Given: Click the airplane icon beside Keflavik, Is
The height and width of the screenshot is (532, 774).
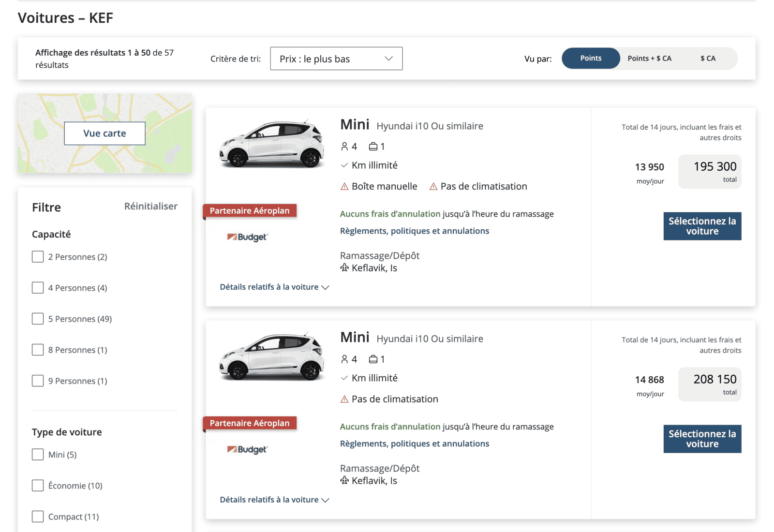Looking at the screenshot, I should click(344, 268).
